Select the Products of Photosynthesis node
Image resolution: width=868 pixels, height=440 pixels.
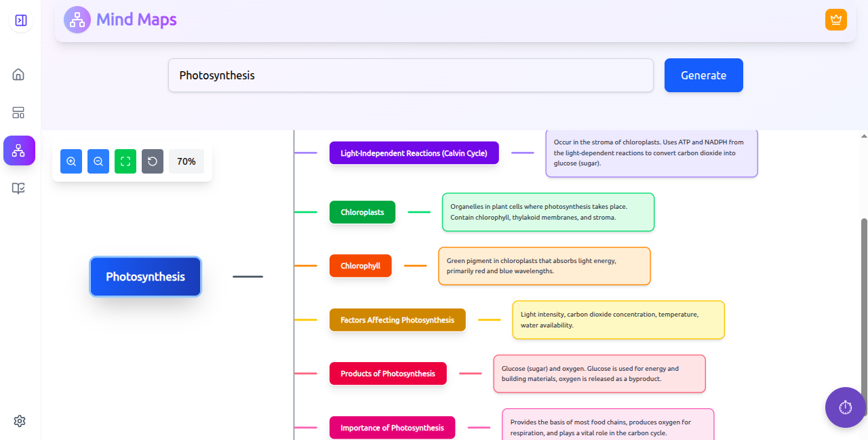388,374
